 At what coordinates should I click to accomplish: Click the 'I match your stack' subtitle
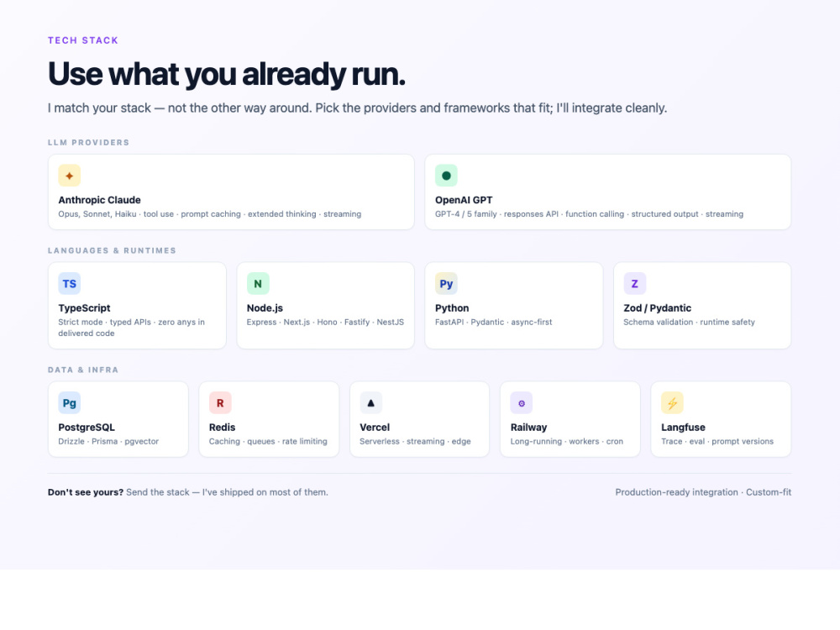pyautogui.click(x=357, y=108)
